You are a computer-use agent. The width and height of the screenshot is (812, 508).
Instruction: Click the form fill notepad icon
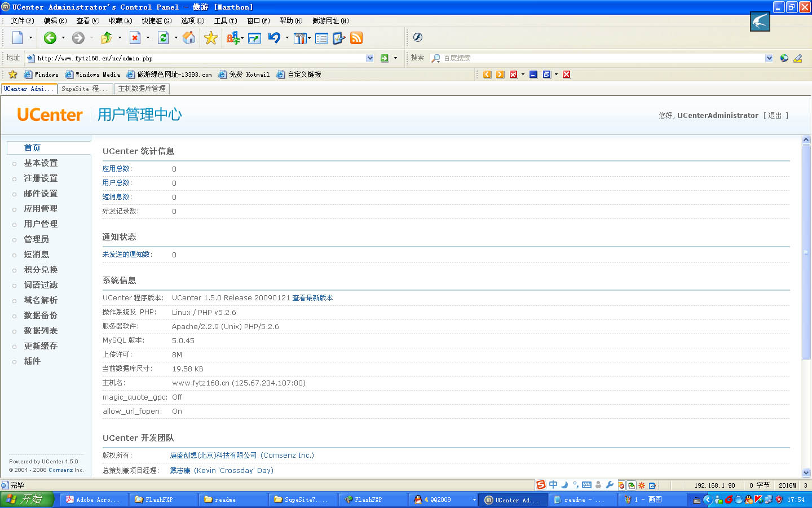tap(339, 38)
